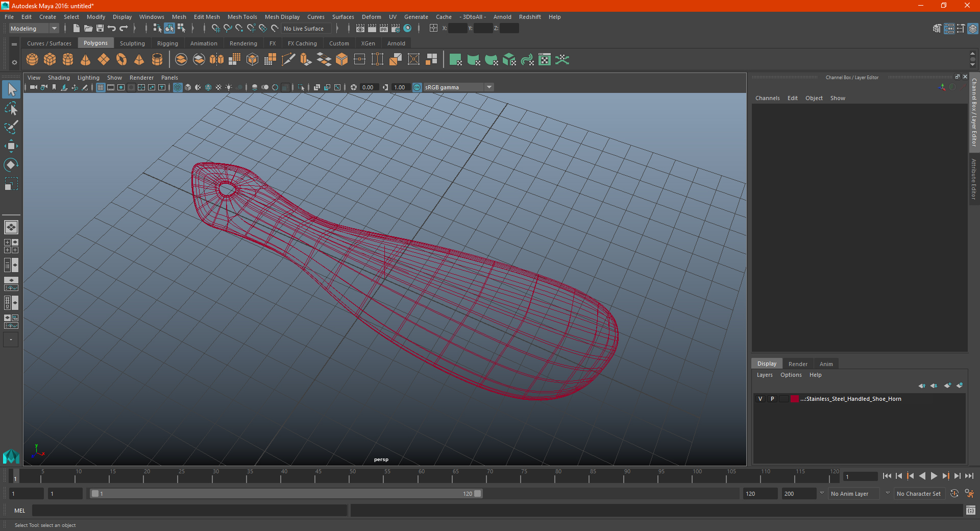Open the No Character Set dropdown
Image resolution: width=980 pixels, height=531 pixels.
click(x=919, y=494)
